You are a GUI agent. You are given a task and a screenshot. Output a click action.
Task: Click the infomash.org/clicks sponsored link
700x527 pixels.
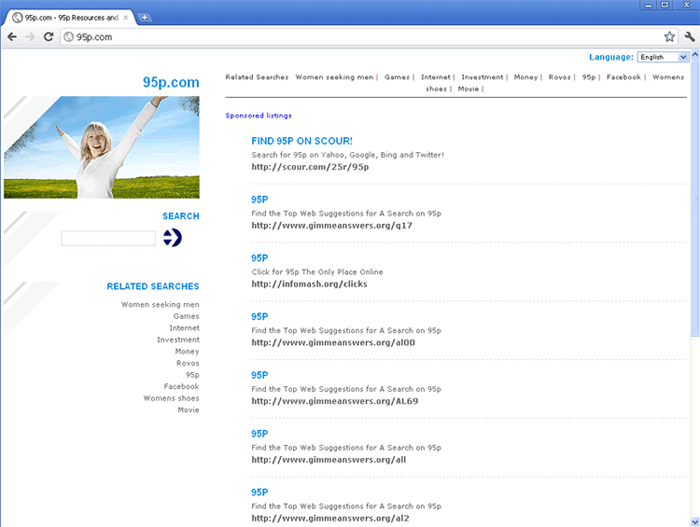coord(309,284)
